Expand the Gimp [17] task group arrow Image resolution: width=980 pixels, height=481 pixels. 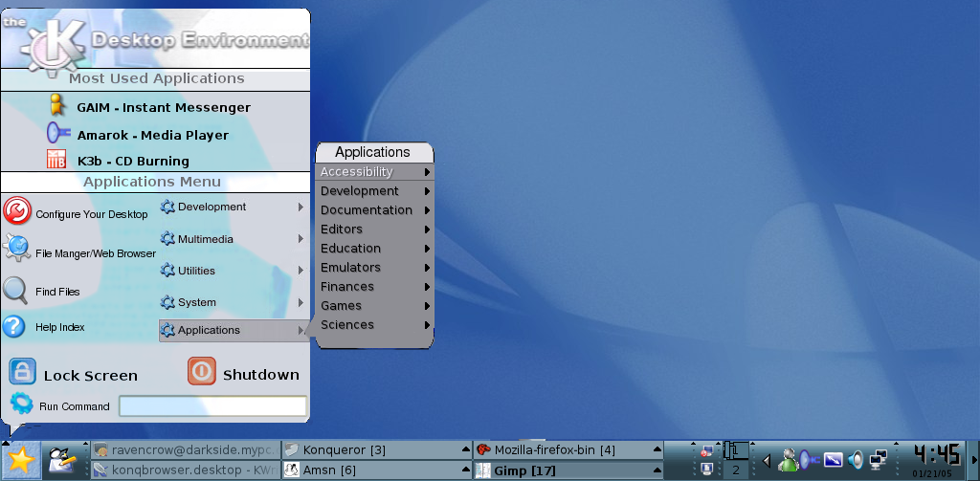tap(657, 470)
